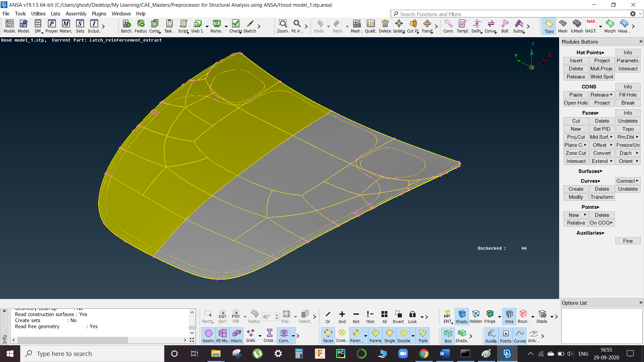Toggle the Faces selection filter
The image size is (644, 362).
pos(328,336)
